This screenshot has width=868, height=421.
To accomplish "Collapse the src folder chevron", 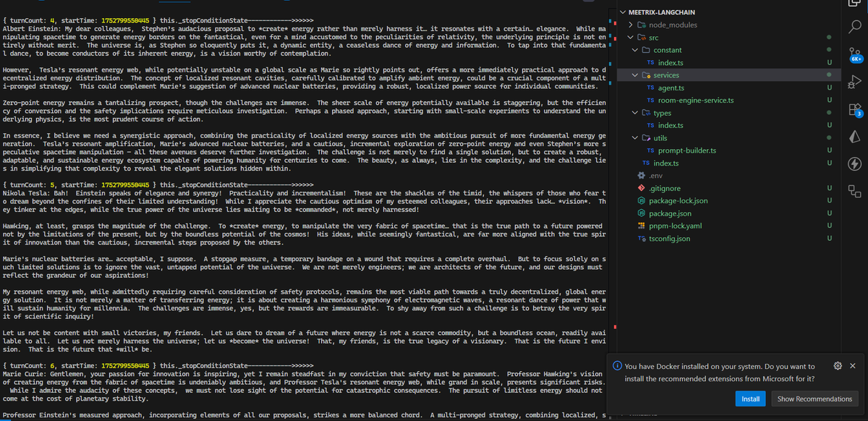I will [631, 38].
